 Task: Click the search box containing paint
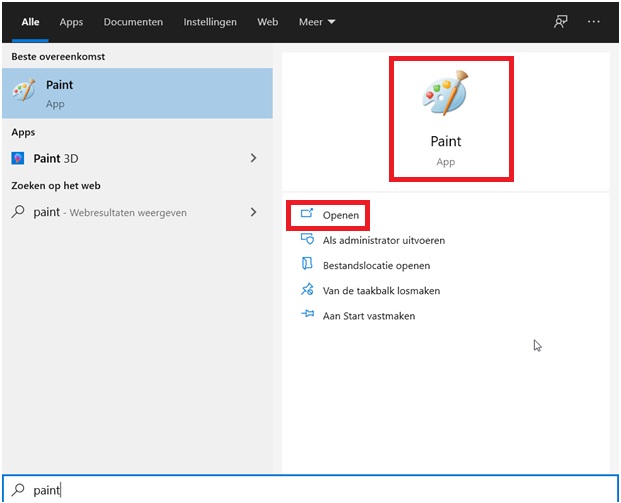(x=310, y=490)
